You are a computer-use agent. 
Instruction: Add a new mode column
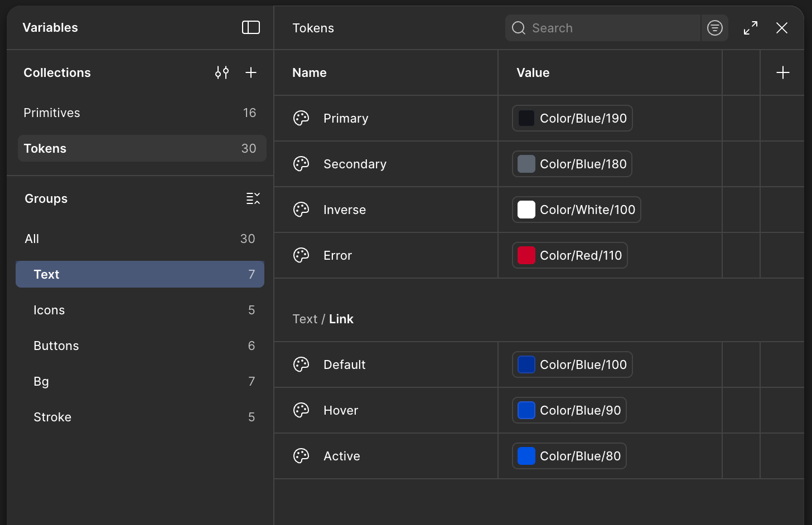pyautogui.click(x=782, y=72)
